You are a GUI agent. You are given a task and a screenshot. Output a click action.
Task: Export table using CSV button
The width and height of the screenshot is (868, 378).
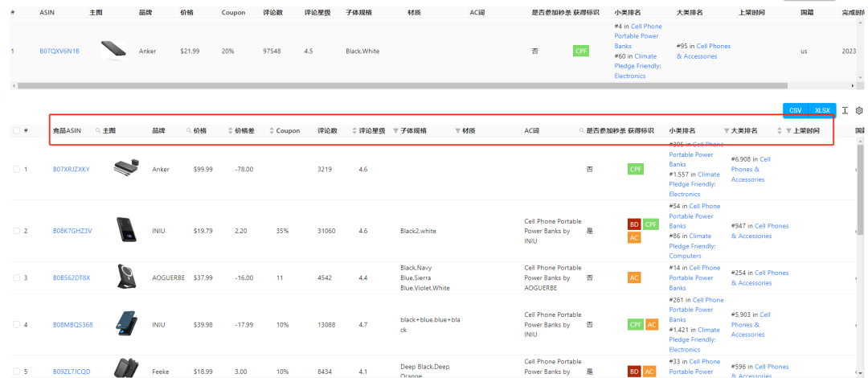click(795, 110)
